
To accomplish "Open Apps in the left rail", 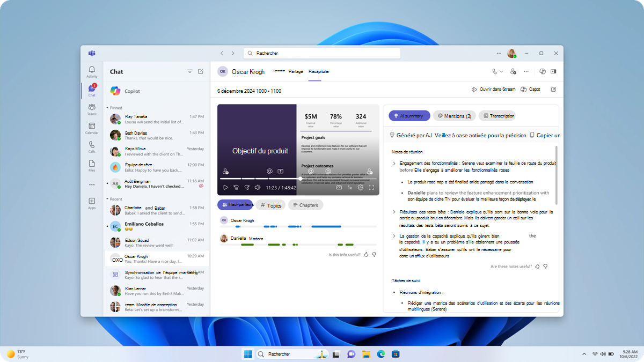I will (92, 203).
